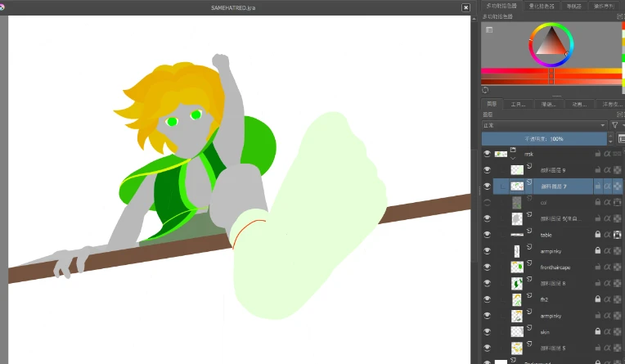Toggle alpha lock on the fh2 layer

tap(607, 299)
